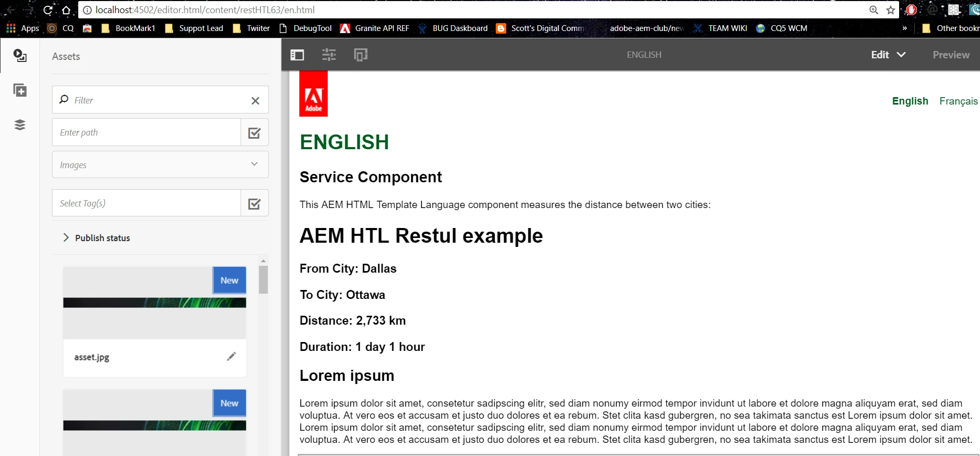Screen dimensions: 980x456
Task: Open adobe-aem-club bookmark
Action: click(x=647, y=28)
